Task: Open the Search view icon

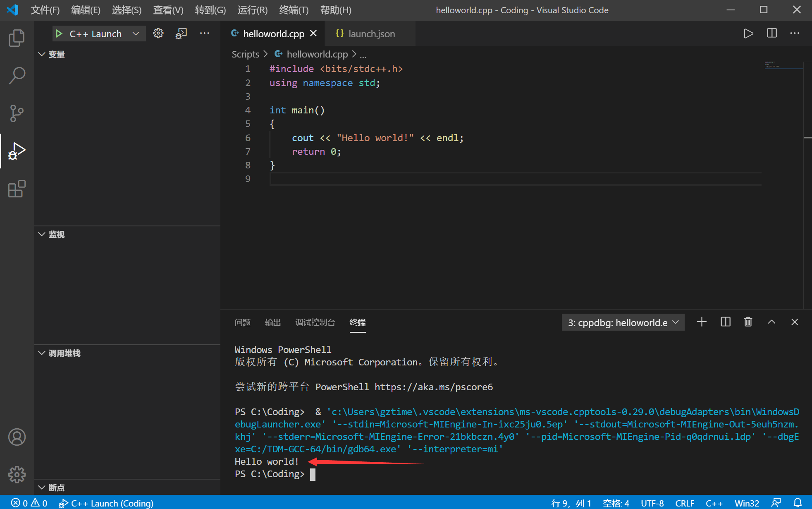Action: [x=17, y=76]
